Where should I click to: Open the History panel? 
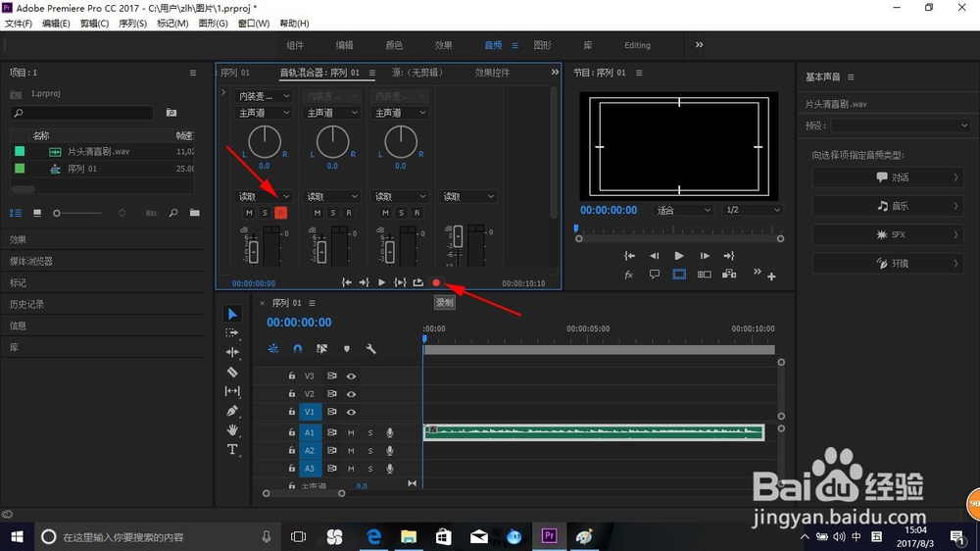pos(26,305)
